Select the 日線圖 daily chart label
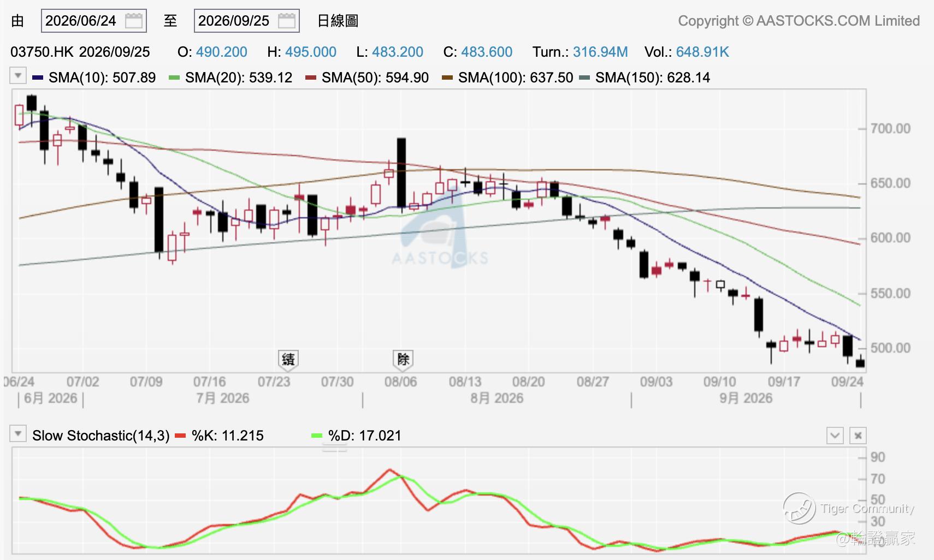 tap(338, 21)
